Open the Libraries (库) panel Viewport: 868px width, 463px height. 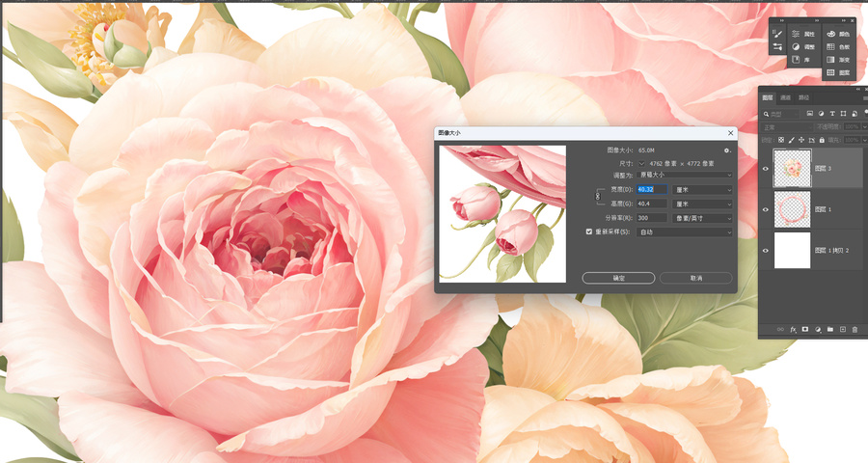[x=803, y=60]
